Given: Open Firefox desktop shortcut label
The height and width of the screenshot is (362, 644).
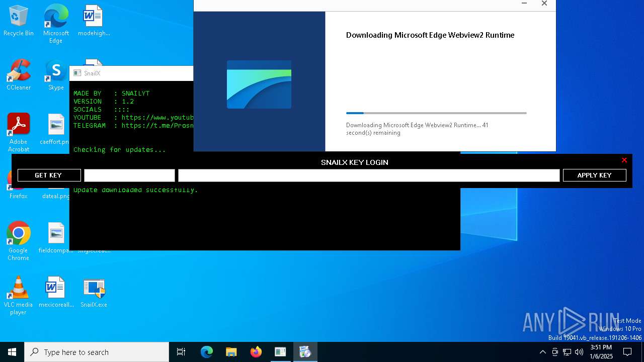Looking at the screenshot, I should (x=19, y=196).
